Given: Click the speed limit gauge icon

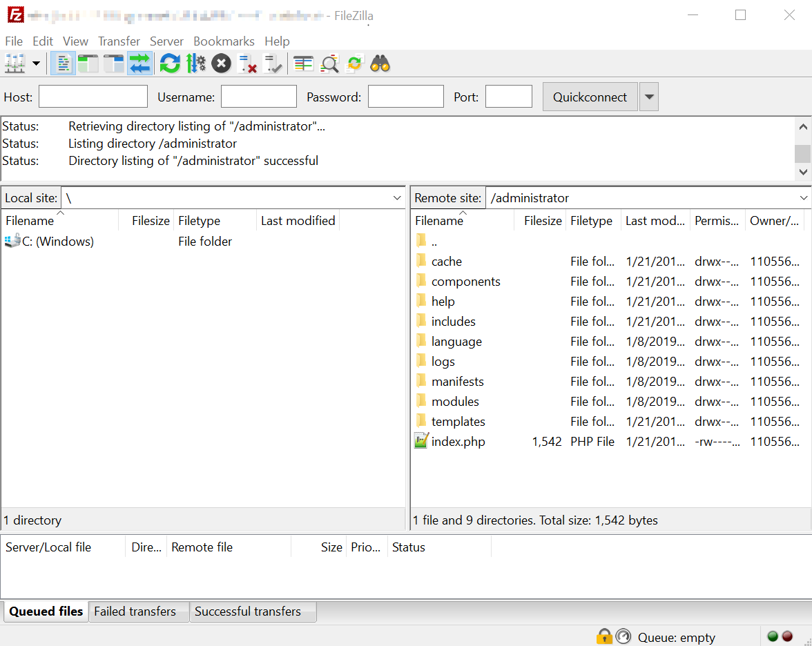Looking at the screenshot, I should pyautogui.click(x=623, y=636).
